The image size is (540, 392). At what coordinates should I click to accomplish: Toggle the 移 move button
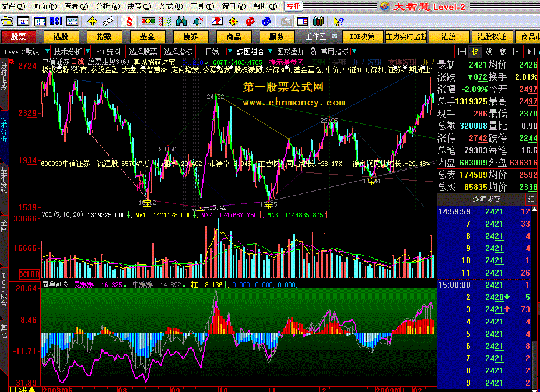click(503, 52)
